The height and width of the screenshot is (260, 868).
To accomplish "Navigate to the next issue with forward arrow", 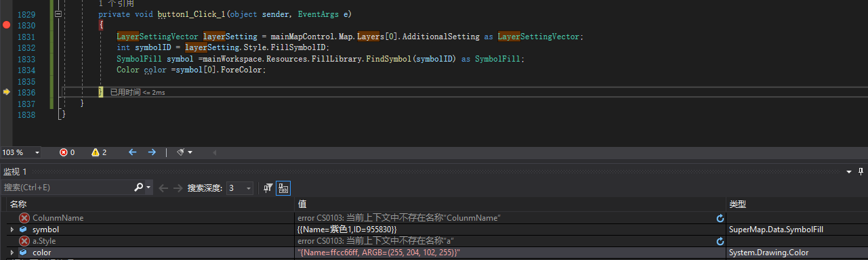I will click(152, 152).
